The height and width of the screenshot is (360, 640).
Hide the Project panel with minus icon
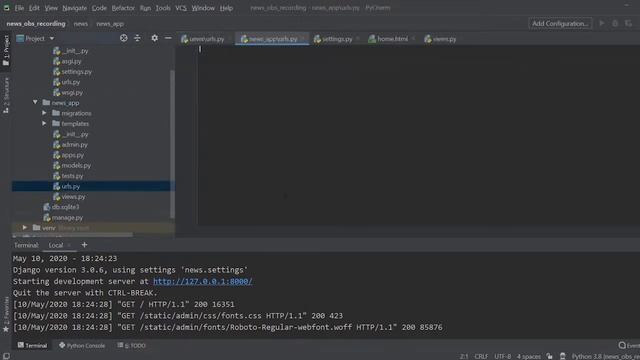click(x=168, y=38)
